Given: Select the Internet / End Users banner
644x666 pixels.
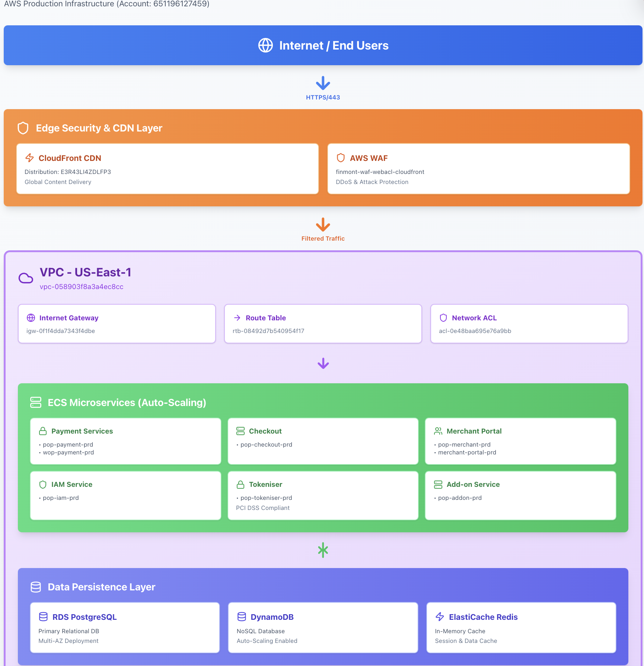Looking at the screenshot, I should (x=323, y=45).
